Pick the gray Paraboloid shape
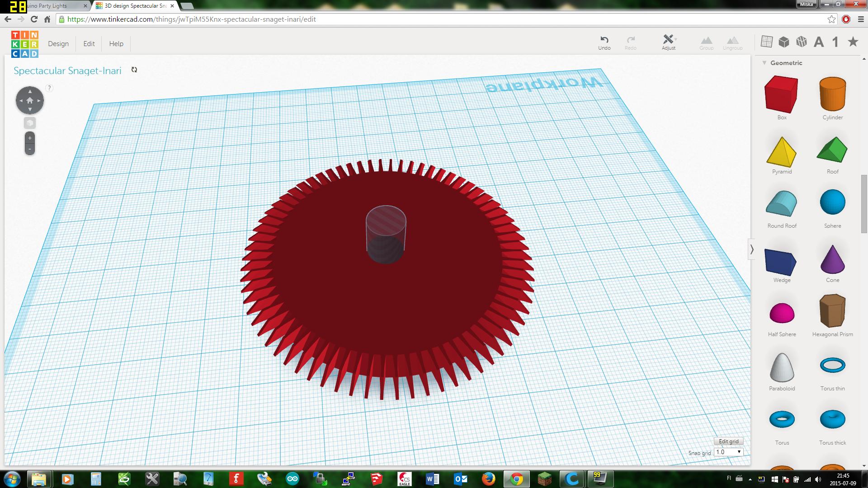868x488 pixels. [x=782, y=367]
